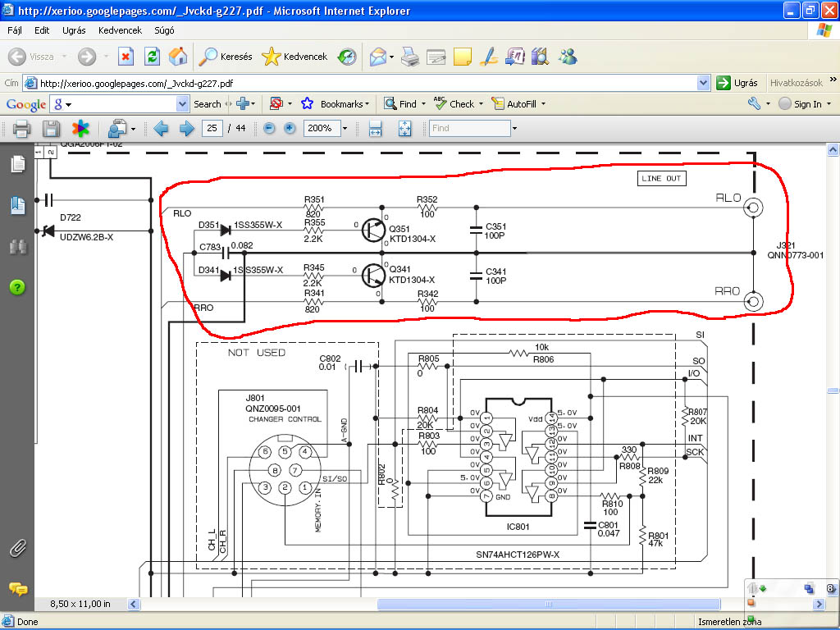
Task: Zoom in with the plus circle button
Action: point(290,129)
